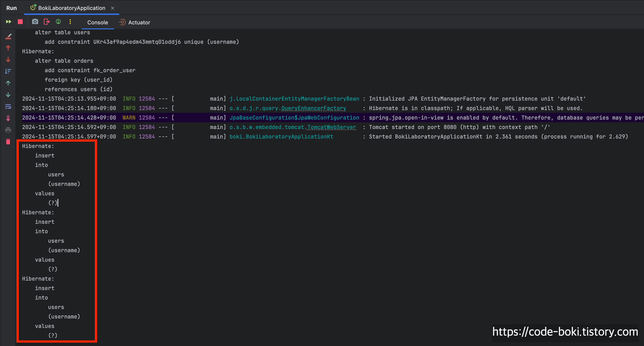Open the TomcatWebServer class link
The image size is (644, 346).
pos(331,127)
